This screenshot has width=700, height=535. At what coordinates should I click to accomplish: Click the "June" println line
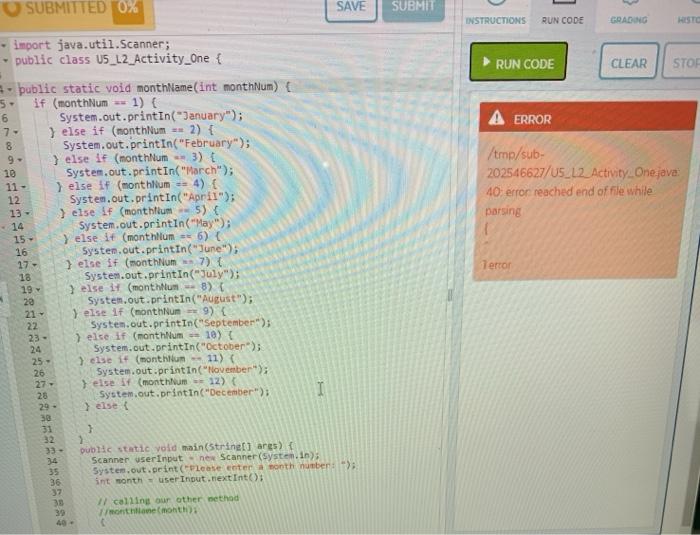160,250
